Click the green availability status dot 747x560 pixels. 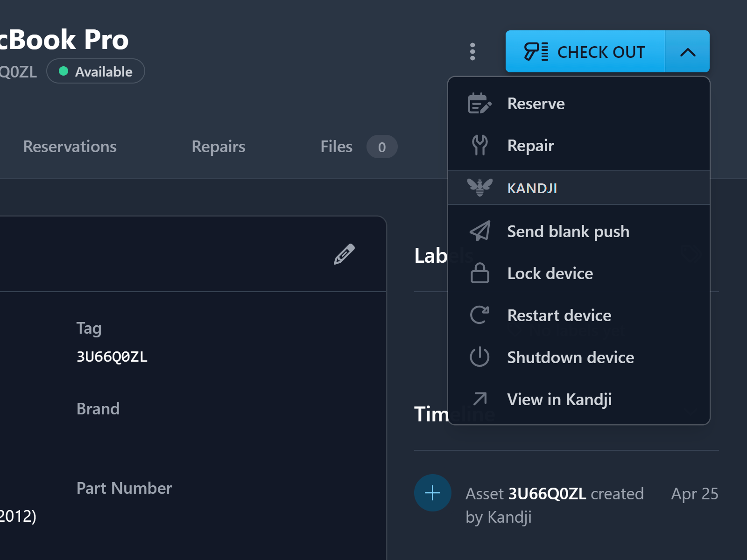tap(63, 71)
